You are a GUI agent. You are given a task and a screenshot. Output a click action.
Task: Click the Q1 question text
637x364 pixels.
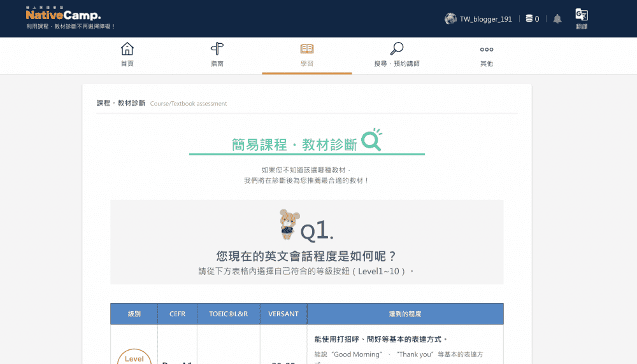306,256
